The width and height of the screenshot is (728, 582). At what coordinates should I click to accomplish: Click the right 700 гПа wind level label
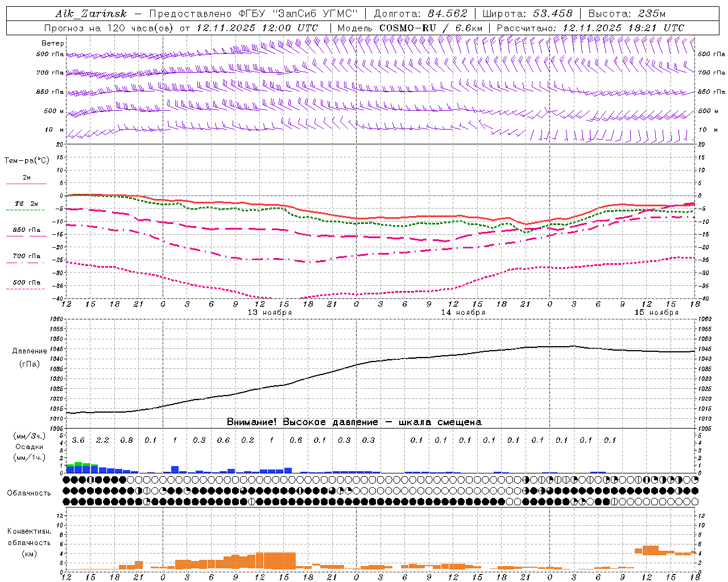pyautogui.click(x=712, y=73)
